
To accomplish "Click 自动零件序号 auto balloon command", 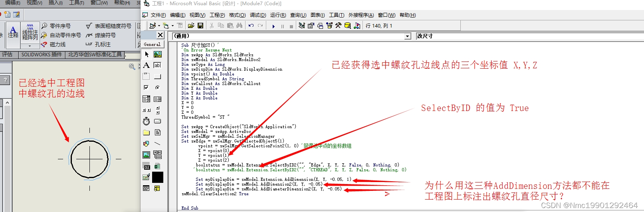I will click(61, 35).
